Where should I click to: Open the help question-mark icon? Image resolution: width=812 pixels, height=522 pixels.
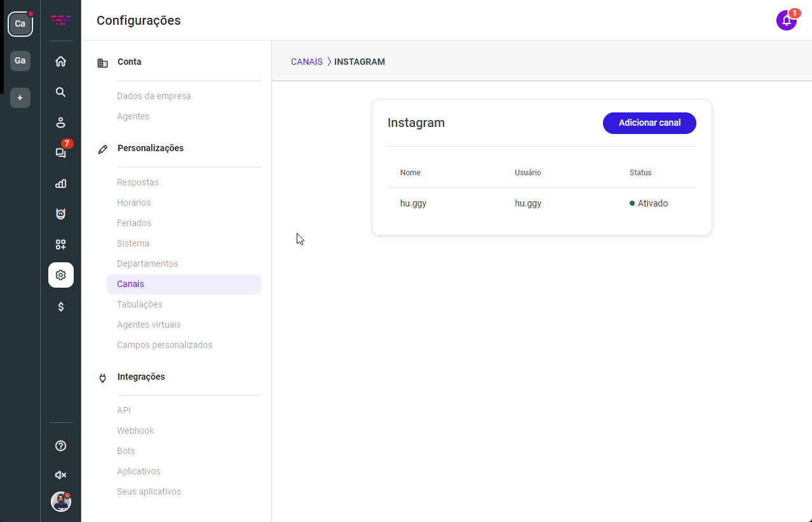[60, 446]
